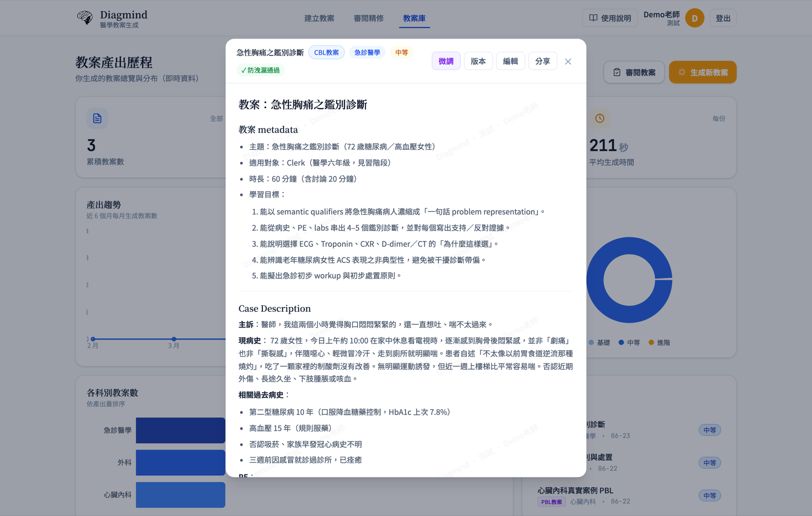The image size is (812, 516).
Task: Click the 分享 share button
Action: [x=543, y=61]
